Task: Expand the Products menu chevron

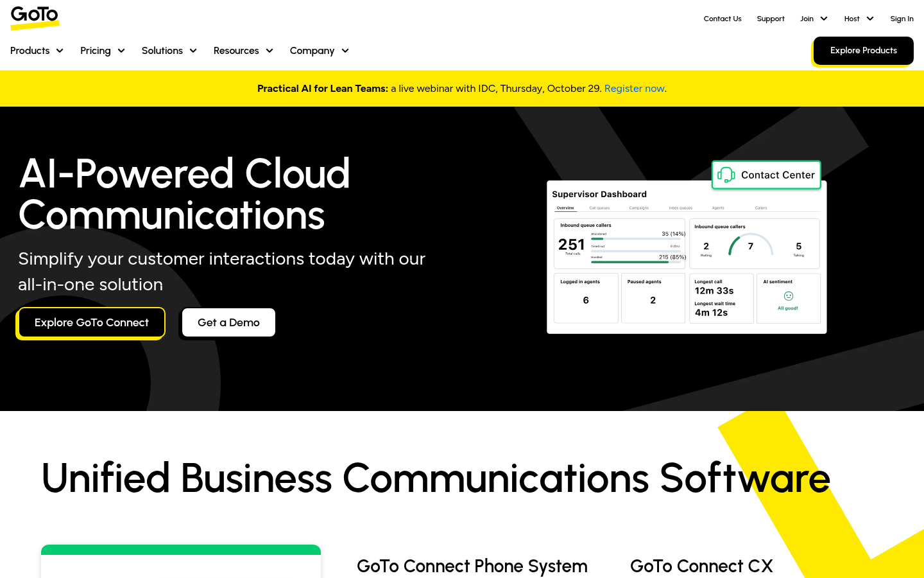Action: (60, 51)
